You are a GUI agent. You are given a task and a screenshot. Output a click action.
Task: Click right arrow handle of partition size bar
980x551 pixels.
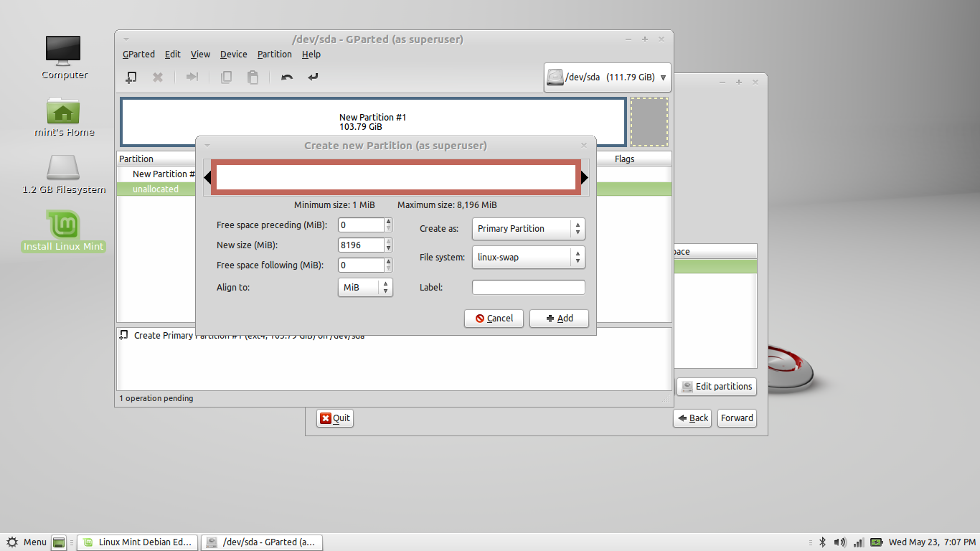(585, 177)
